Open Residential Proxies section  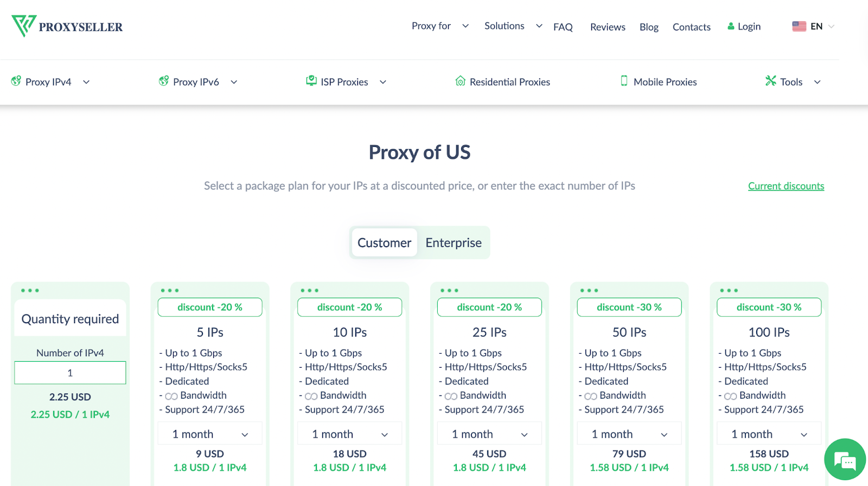click(x=510, y=82)
